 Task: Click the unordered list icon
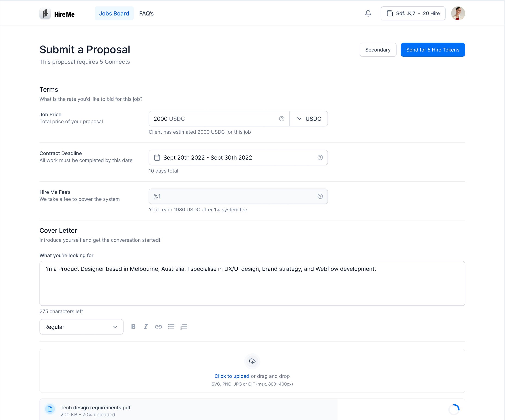171,327
